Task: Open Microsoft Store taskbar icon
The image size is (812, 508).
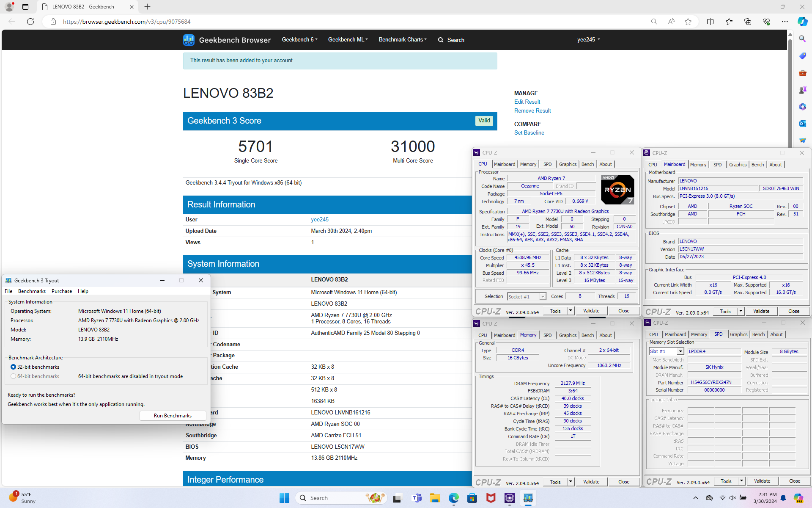Action: click(x=472, y=498)
